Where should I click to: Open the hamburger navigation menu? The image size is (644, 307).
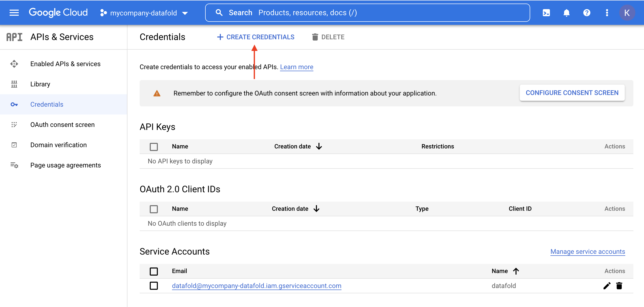pos(14,13)
